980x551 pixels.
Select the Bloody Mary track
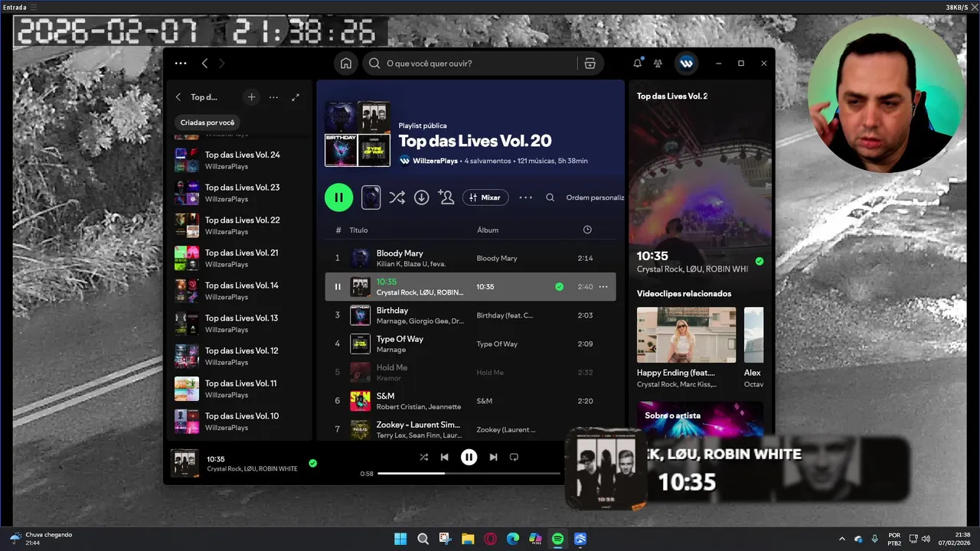coord(470,258)
